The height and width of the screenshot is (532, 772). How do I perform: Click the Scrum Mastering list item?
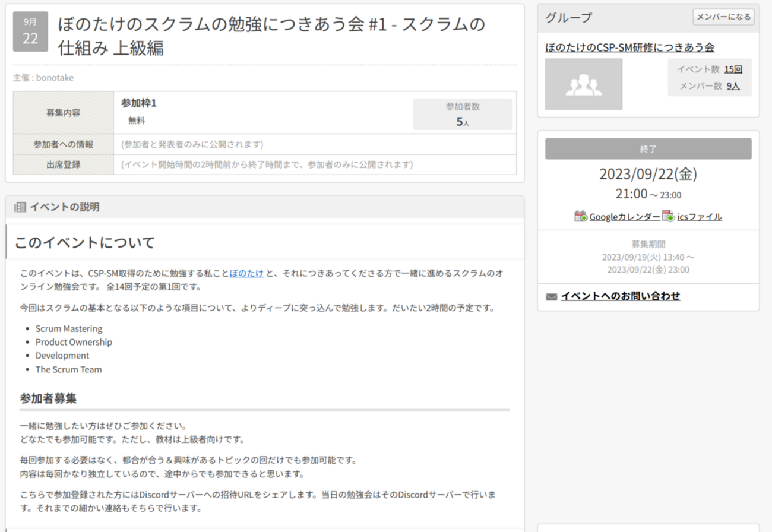[69, 328]
